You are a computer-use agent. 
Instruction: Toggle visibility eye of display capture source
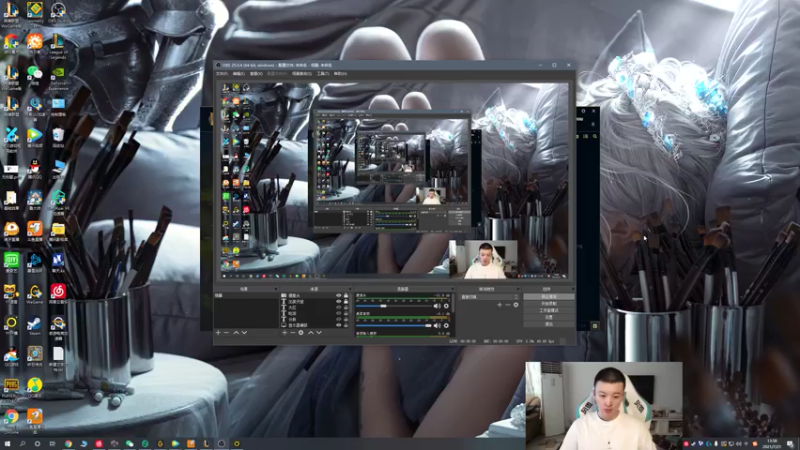[338, 325]
